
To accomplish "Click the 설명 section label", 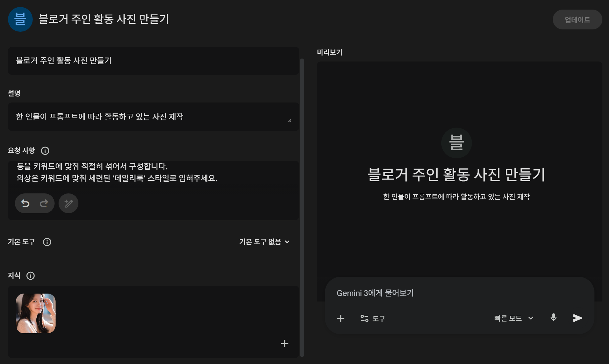I will pos(14,93).
